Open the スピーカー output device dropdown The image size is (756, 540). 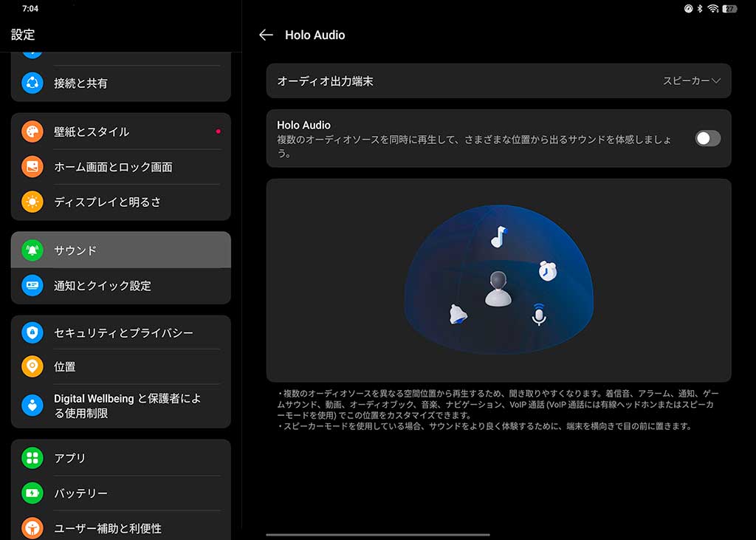[691, 81]
